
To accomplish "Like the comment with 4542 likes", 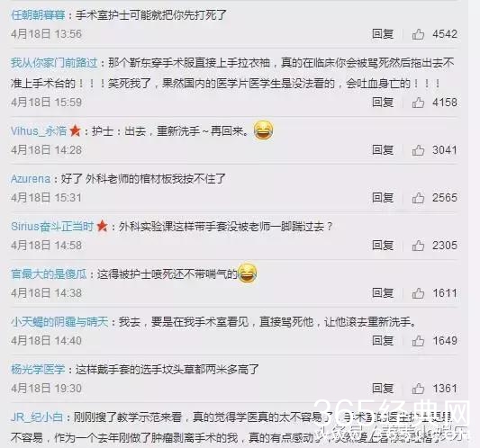I will (x=418, y=34).
